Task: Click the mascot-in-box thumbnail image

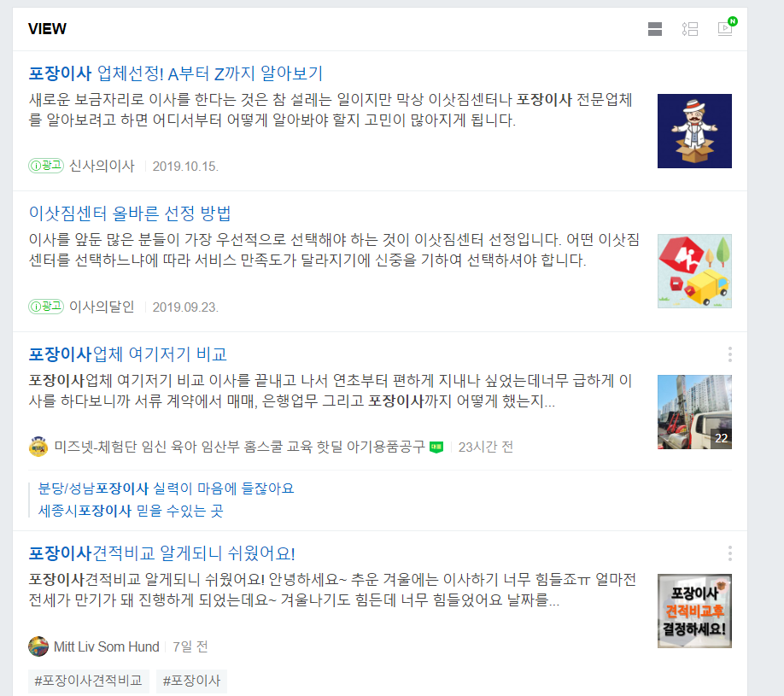Action: tap(694, 131)
